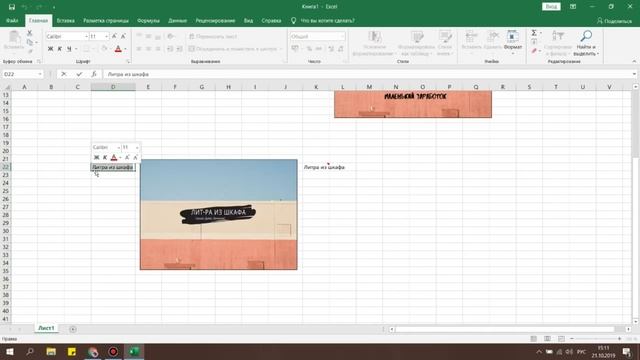Click the Сортировка и фильтр button
640x360 pixels.
coord(558,43)
